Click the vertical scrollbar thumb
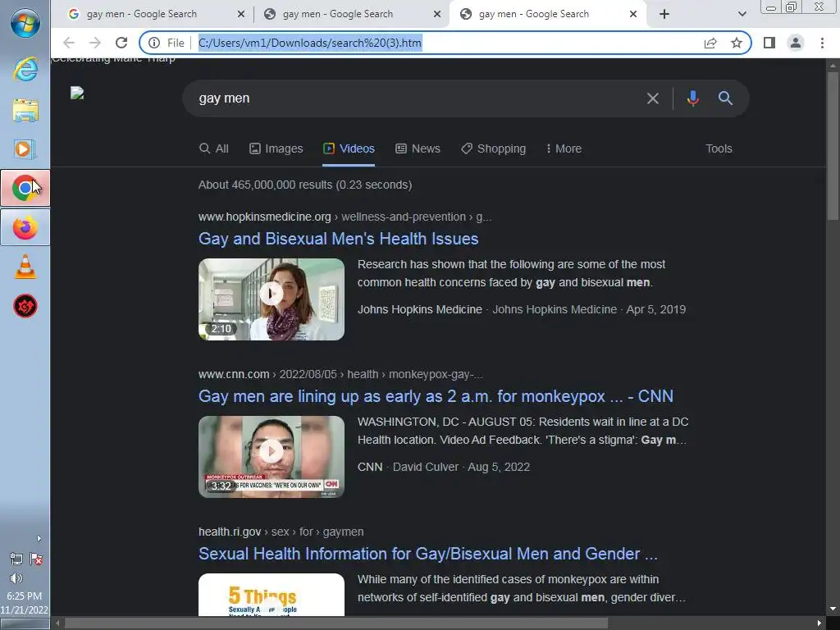840x630 pixels. pos(833,144)
